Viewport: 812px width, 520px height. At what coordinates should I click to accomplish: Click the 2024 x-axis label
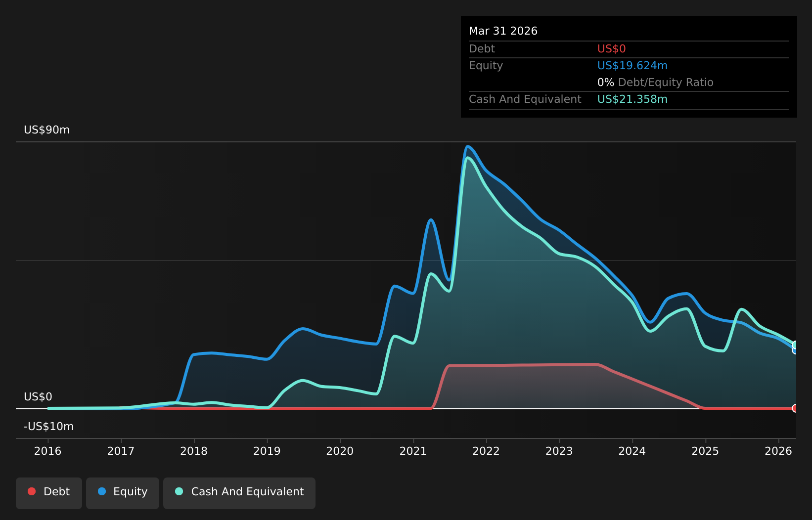coord(632,451)
